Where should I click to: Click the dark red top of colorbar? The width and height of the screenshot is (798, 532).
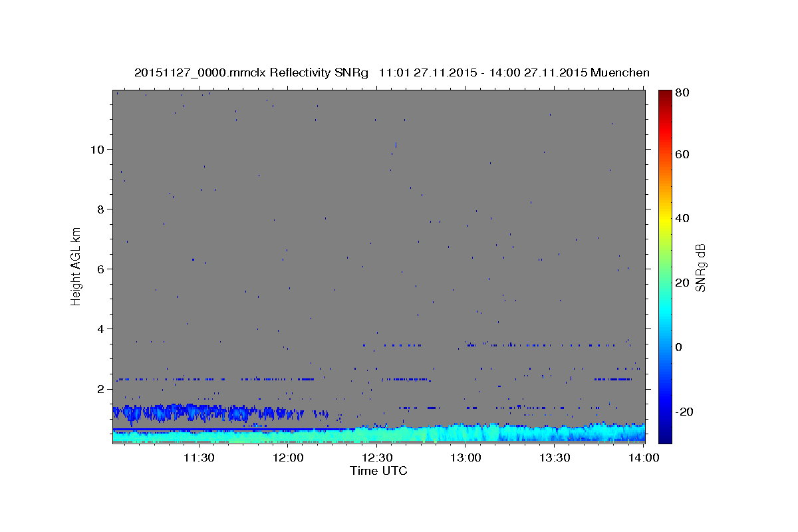[664, 94]
